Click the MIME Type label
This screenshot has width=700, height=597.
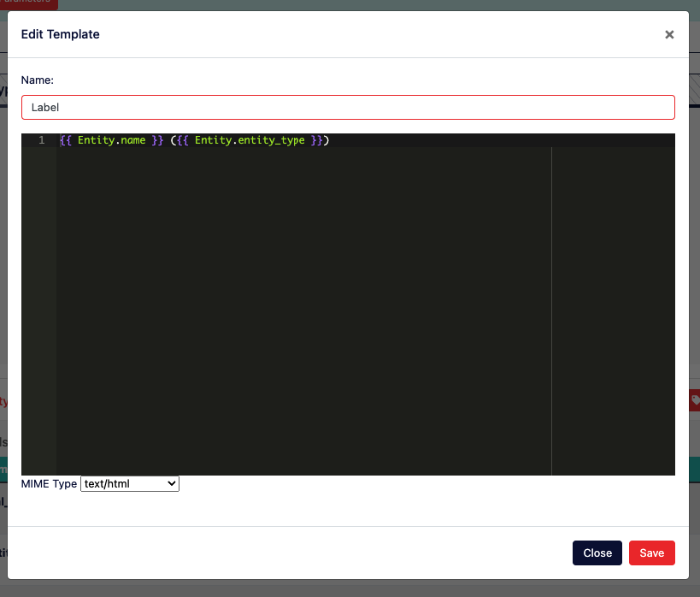pos(49,483)
